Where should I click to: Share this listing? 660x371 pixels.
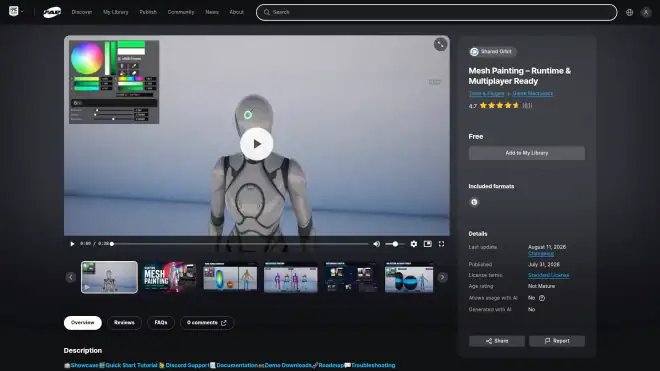(x=497, y=341)
